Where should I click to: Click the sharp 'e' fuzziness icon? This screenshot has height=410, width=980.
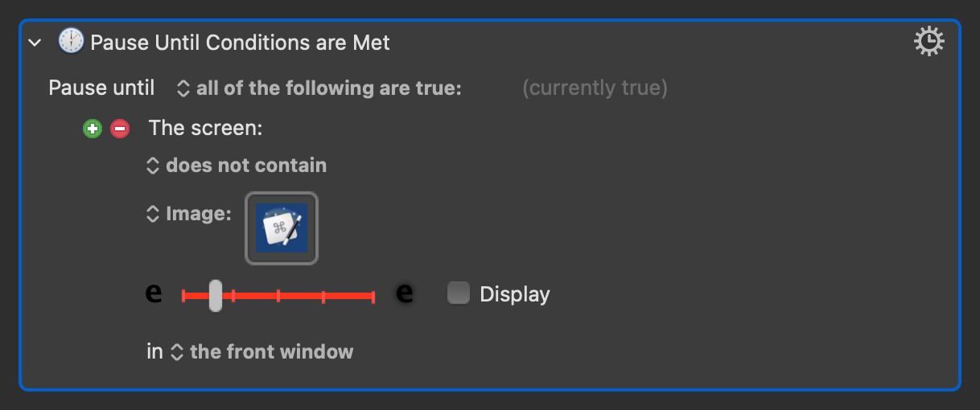tap(154, 294)
